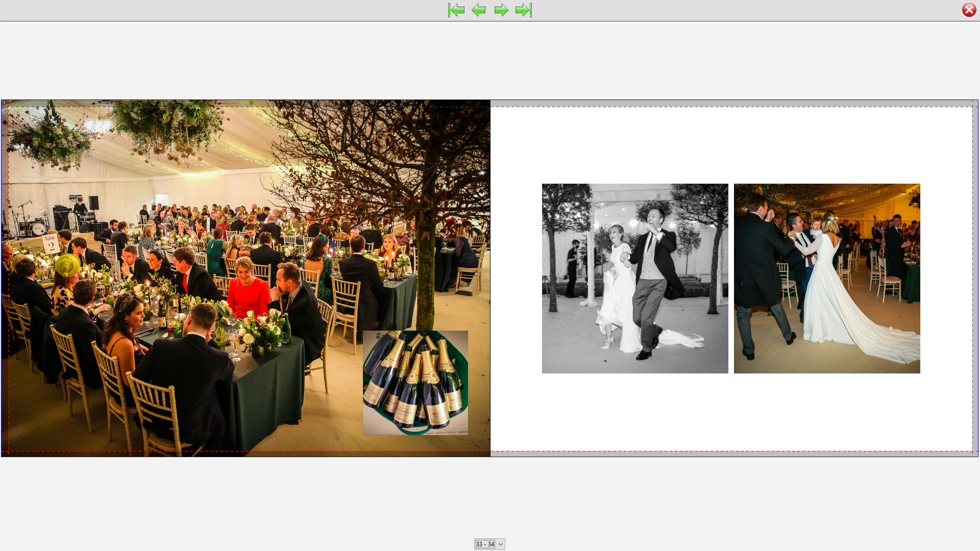
Task: Select the color photo of bride dancing
Action: (x=826, y=278)
